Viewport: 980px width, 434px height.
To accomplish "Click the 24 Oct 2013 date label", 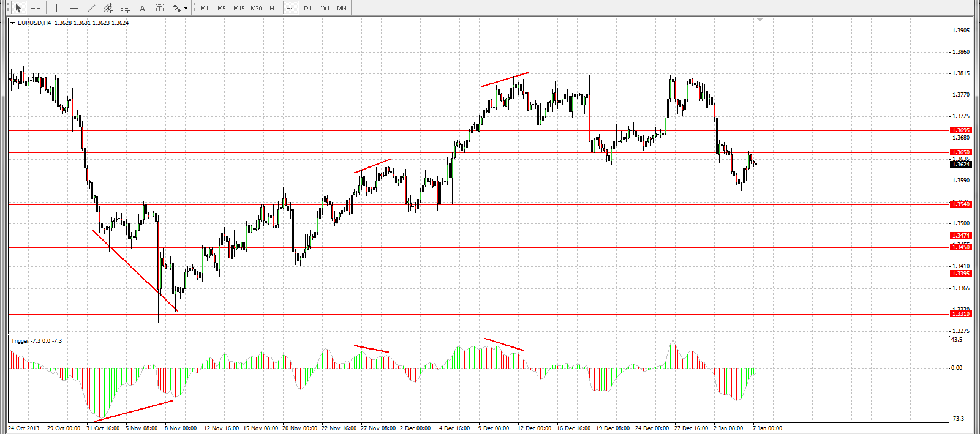I will [x=23, y=428].
